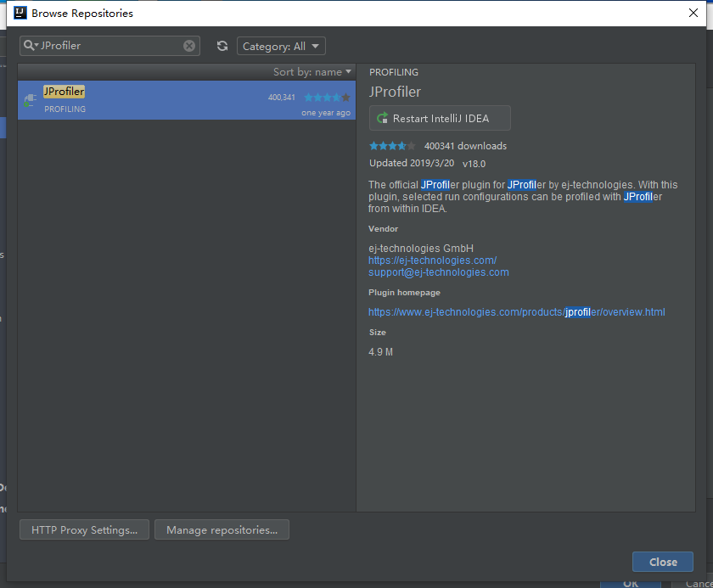Screen dimensions: 713x588
Task: Open https://ej-technologies.com/ vendor link
Action: click(x=432, y=260)
